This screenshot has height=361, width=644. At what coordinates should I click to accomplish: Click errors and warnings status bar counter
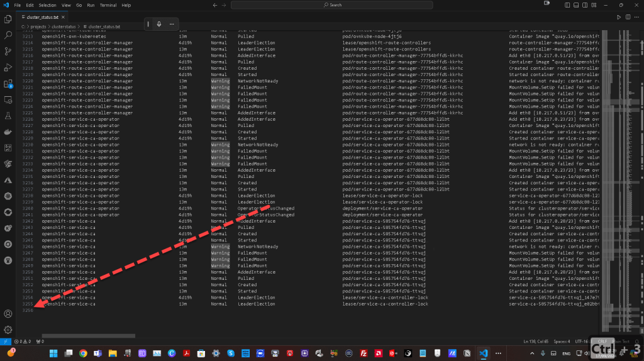(x=23, y=342)
